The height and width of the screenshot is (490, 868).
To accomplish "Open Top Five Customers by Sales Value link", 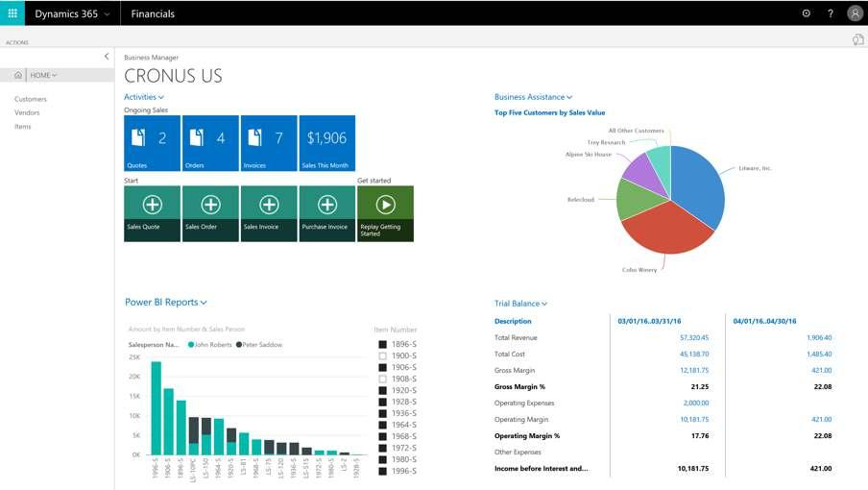I will 549,112.
